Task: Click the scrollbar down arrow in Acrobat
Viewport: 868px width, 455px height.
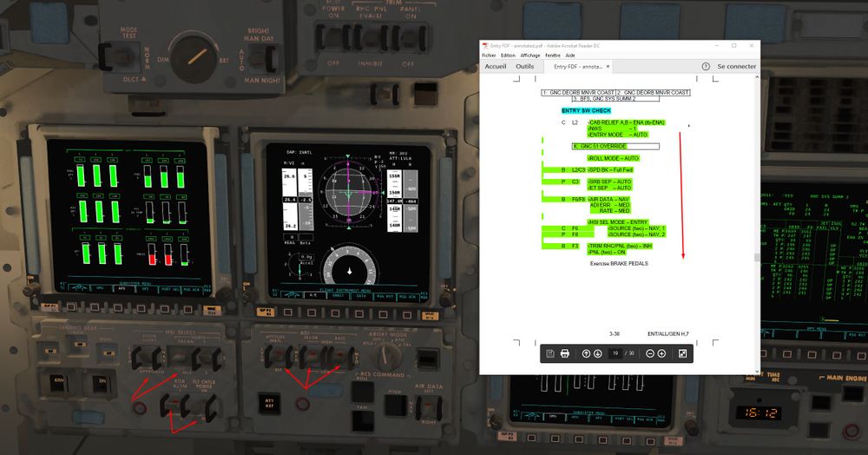Action: click(x=757, y=372)
